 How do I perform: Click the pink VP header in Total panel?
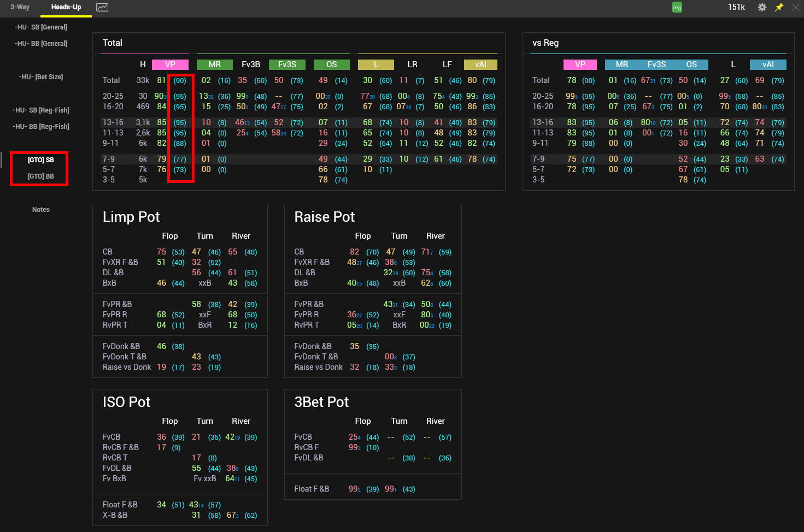170,64
